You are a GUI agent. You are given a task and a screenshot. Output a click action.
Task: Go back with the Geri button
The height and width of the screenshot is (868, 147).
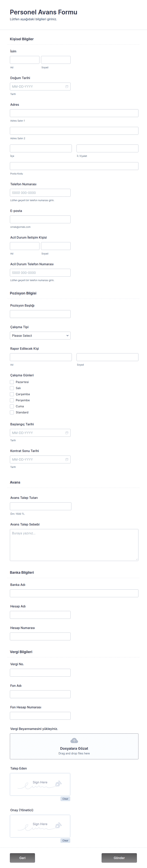coord(22,858)
